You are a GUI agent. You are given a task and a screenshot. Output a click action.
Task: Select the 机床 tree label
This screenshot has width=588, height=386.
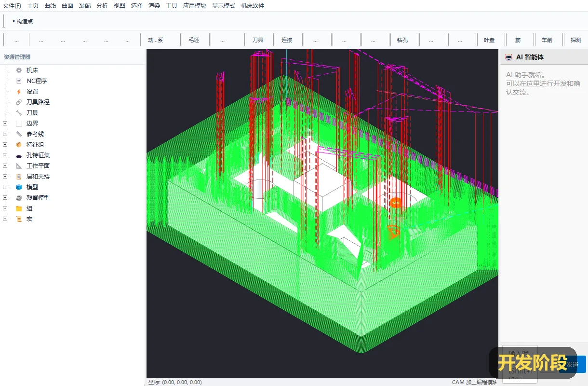[32, 70]
